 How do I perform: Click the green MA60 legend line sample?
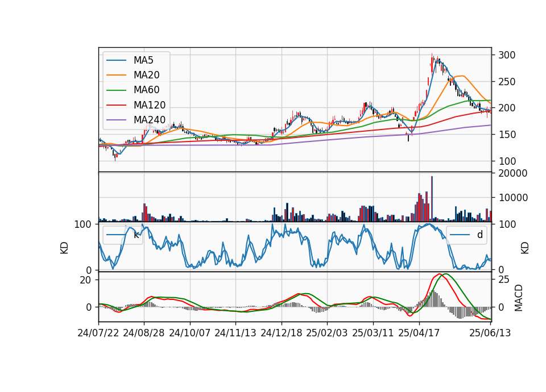click(x=116, y=90)
